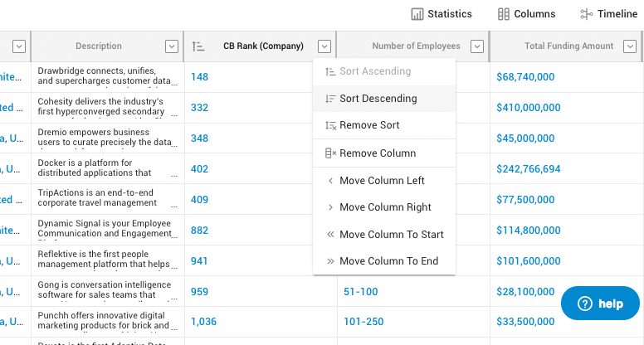Click the question mark icon on help button

click(585, 304)
